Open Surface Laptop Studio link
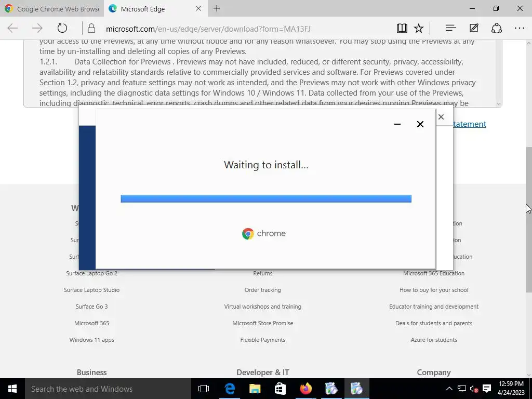The height and width of the screenshot is (399, 532). tap(91, 290)
